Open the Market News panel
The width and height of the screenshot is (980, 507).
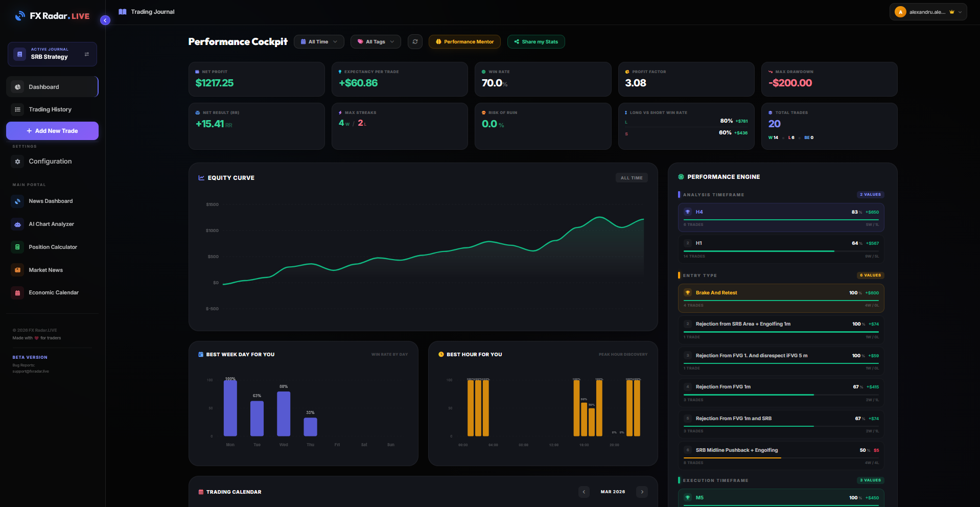point(45,270)
